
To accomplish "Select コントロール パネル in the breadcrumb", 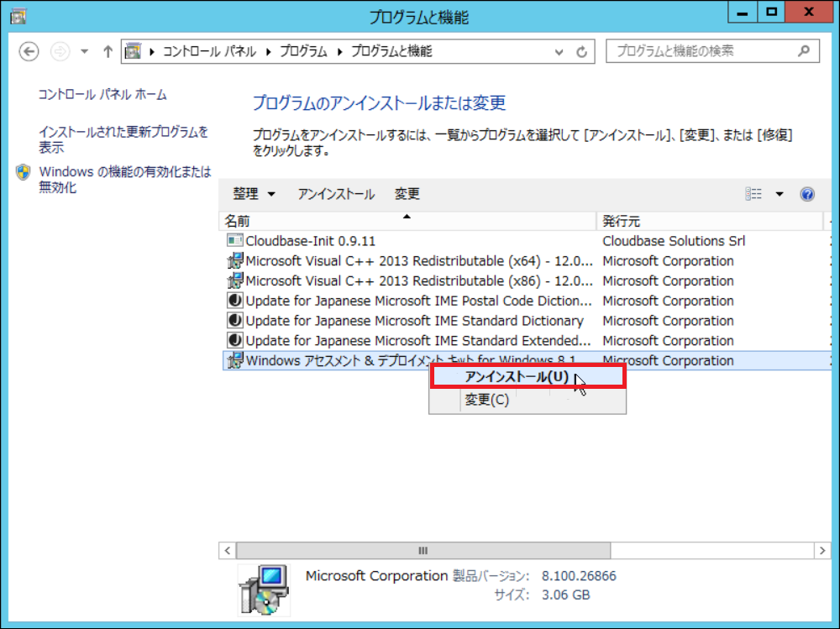I will (209, 51).
